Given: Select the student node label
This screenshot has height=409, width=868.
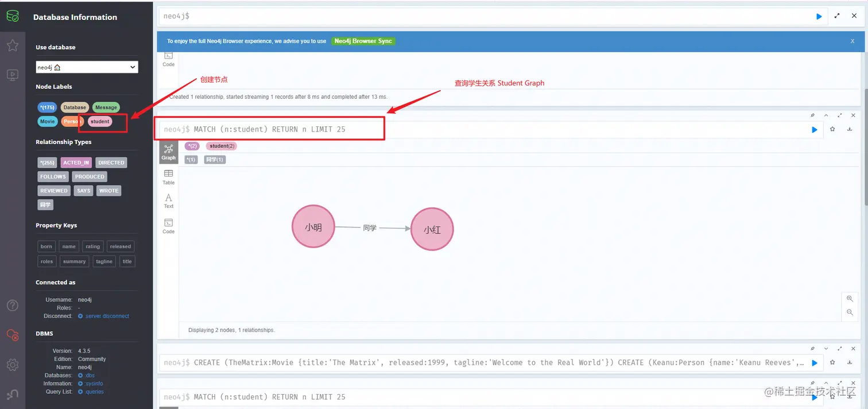Looking at the screenshot, I should pyautogui.click(x=100, y=121).
